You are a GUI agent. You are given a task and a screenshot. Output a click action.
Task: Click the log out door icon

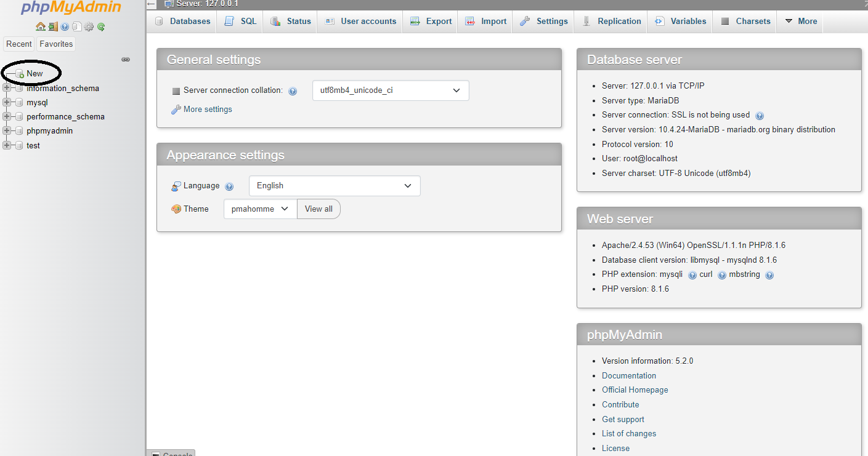53,26
